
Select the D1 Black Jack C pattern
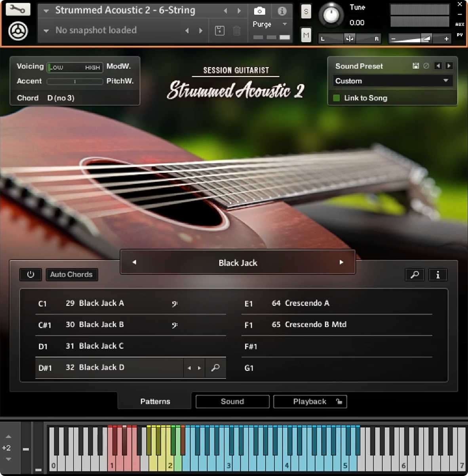click(x=131, y=346)
